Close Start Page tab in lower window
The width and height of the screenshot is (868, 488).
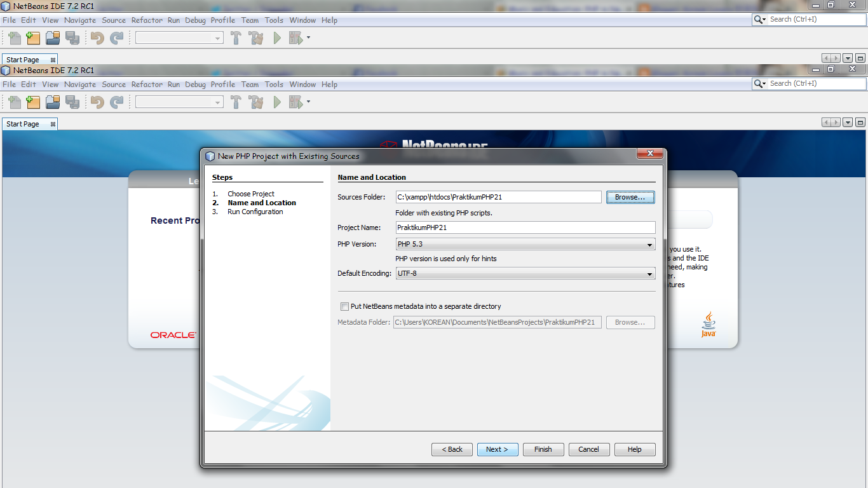point(53,125)
